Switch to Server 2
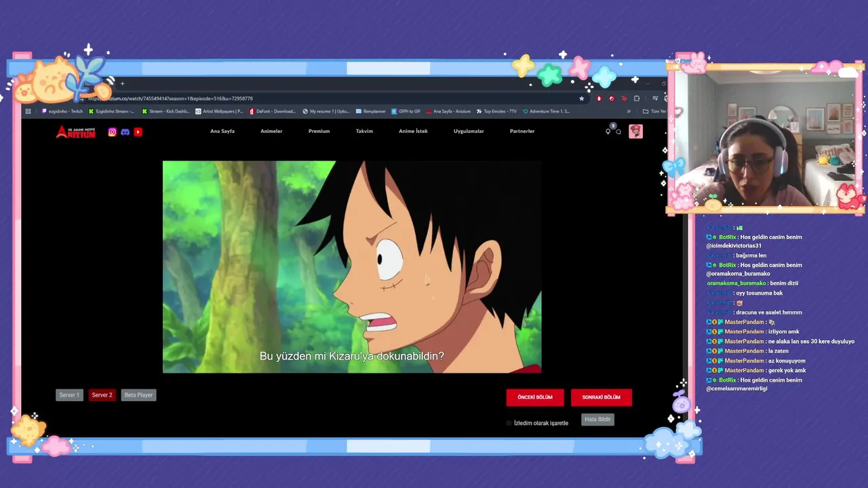868x488 pixels. coord(102,395)
